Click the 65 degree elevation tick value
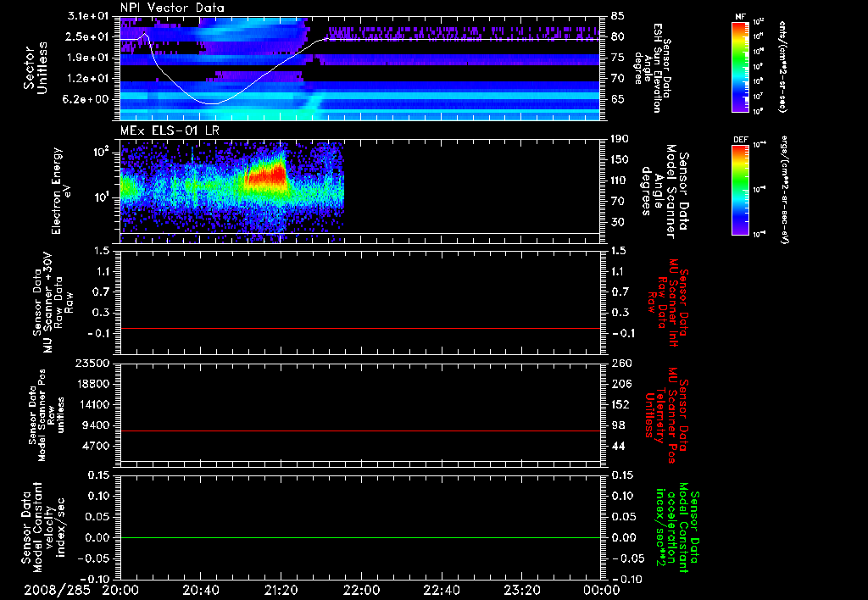This screenshot has width=868, height=600. [618, 100]
